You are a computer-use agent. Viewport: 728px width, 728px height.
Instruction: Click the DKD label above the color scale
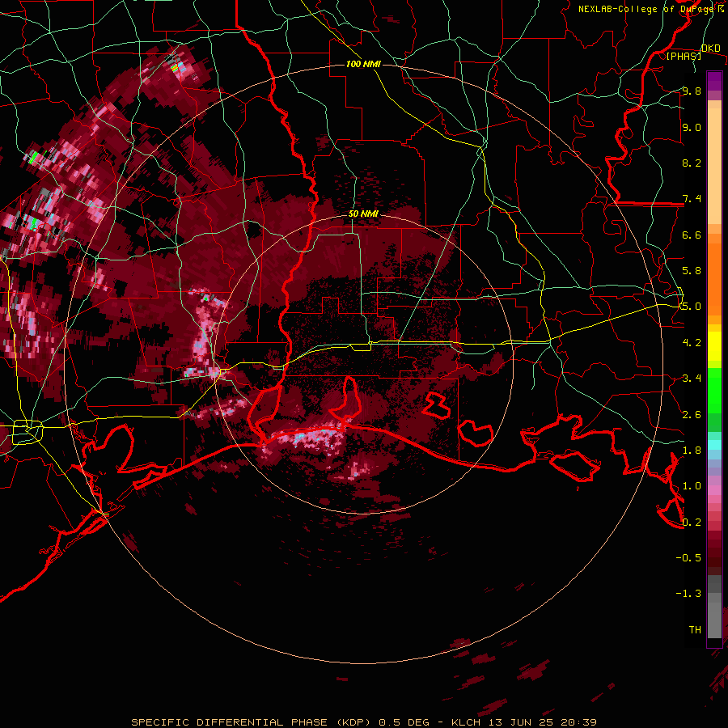(711, 49)
